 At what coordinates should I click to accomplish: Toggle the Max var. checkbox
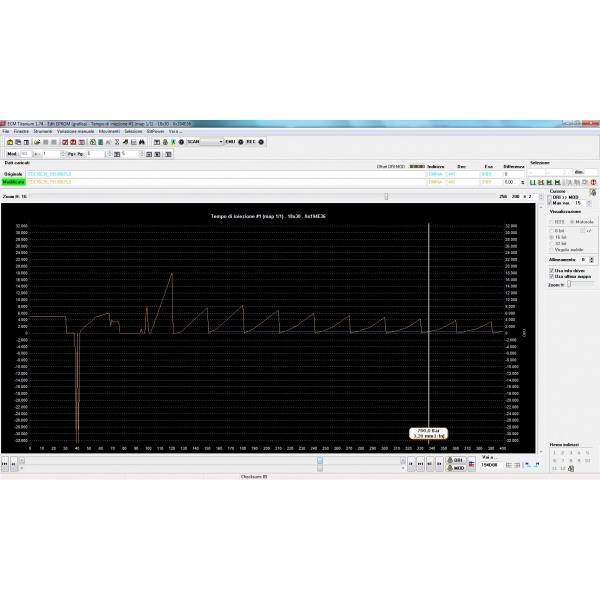pyautogui.click(x=550, y=203)
